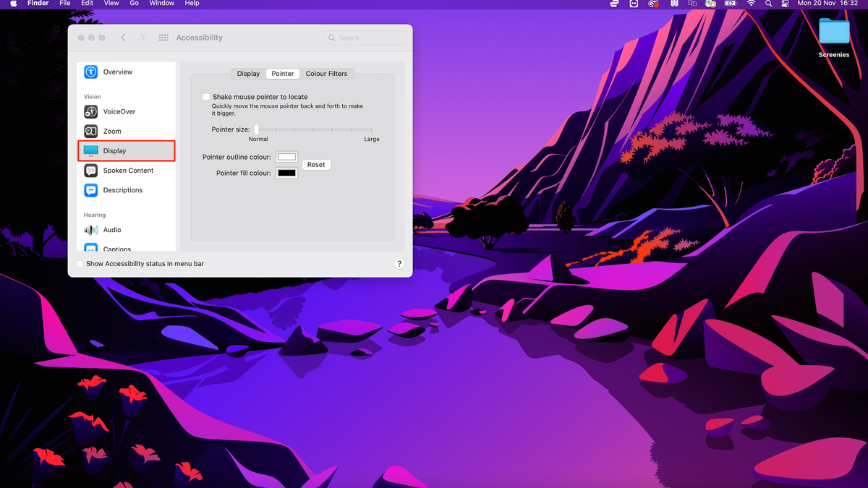Switch to the Colour Filters tab
This screenshot has height=488, width=868.
(x=327, y=73)
